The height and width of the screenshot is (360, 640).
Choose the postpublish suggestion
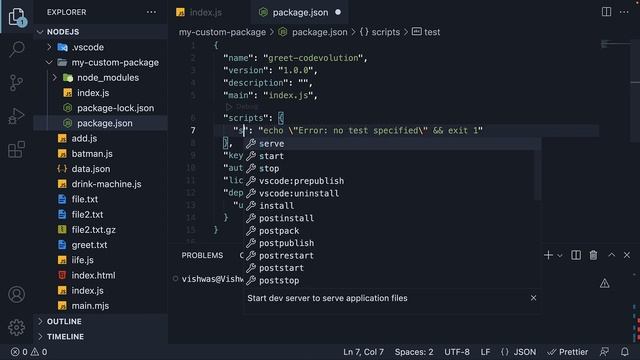pos(392,243)
